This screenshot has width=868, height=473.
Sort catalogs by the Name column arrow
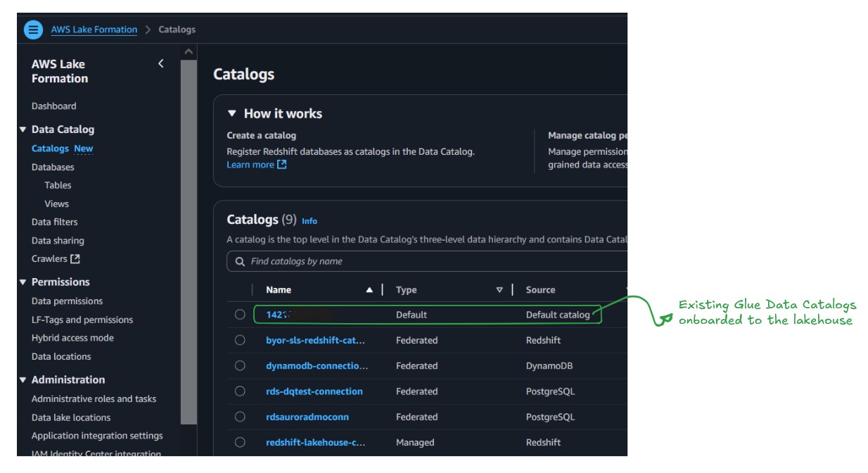369,290
